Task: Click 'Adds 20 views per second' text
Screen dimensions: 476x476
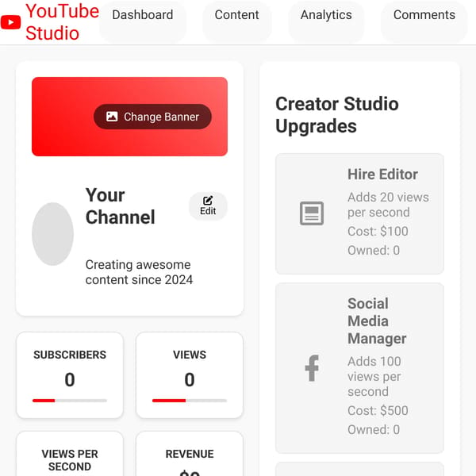Action: (x=388, y=205)
